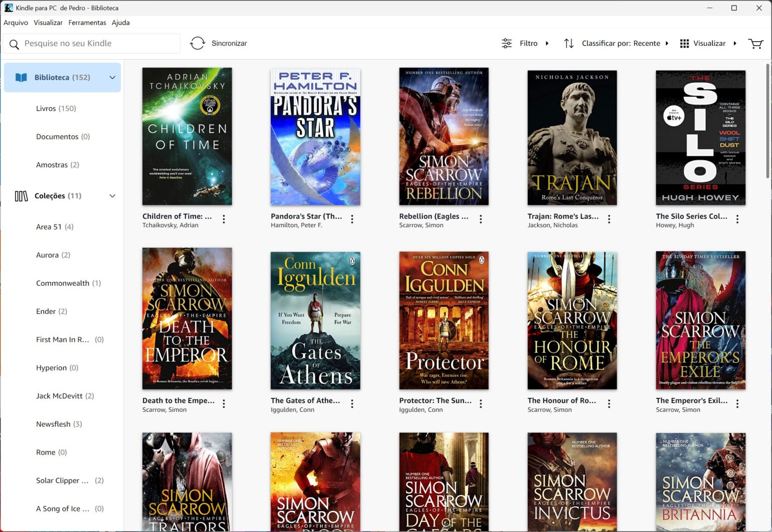Image resolution: width=772 pixels, height=532 pixels.
Task: Open The Silo Series book cover
Action: 701,138
